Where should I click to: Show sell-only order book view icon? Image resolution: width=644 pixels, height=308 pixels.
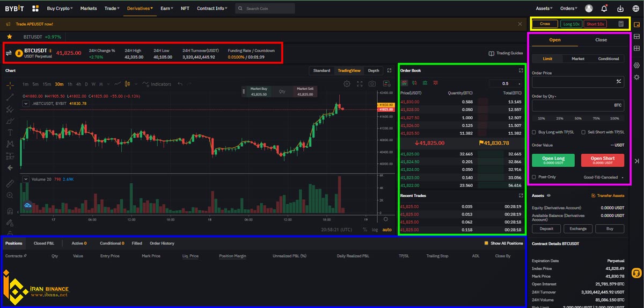point(435,83)
